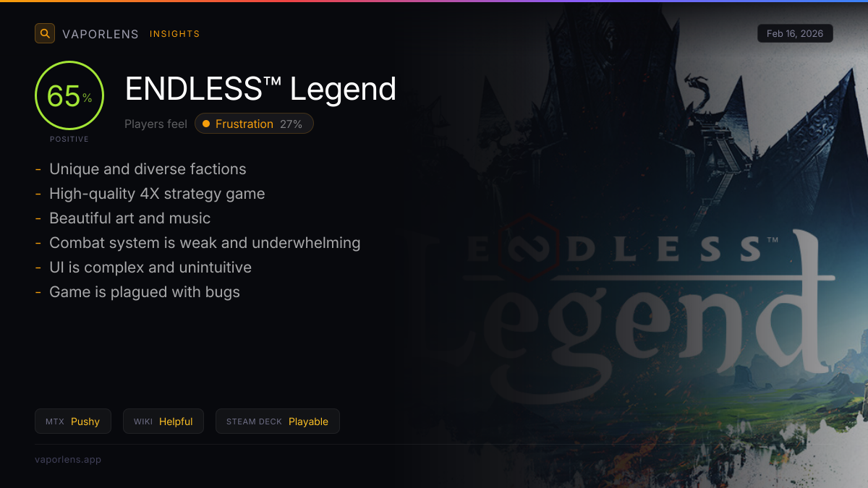The height and width of the screenshot is (488, 868).
Task: Click the Feb 16, 2026 date badge
Action: 795,33
